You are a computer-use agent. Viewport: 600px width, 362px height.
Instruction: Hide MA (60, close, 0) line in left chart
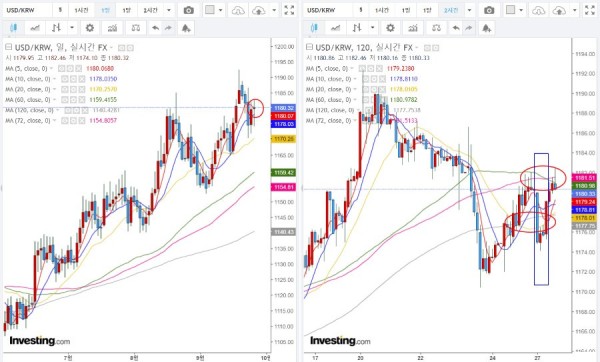coord(64,99)
